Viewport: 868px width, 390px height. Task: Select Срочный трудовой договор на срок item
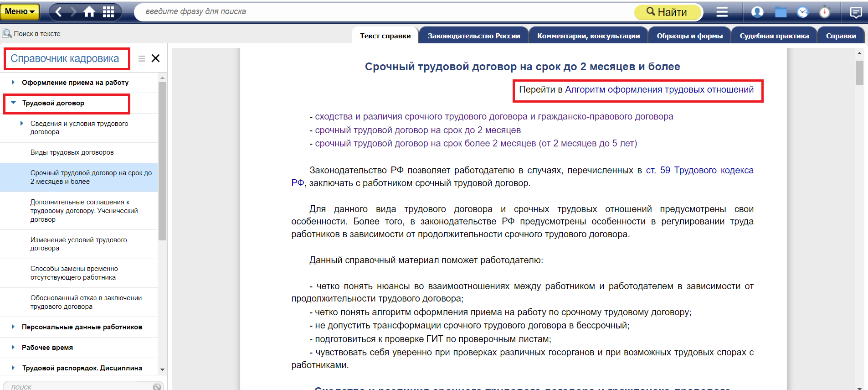click(79, 177)
